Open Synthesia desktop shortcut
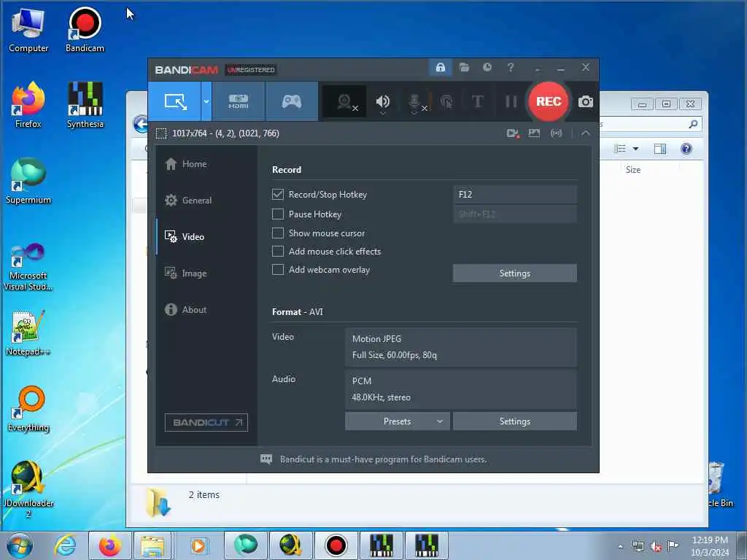Viewport: 747px width, 560px height. point(85,105)
